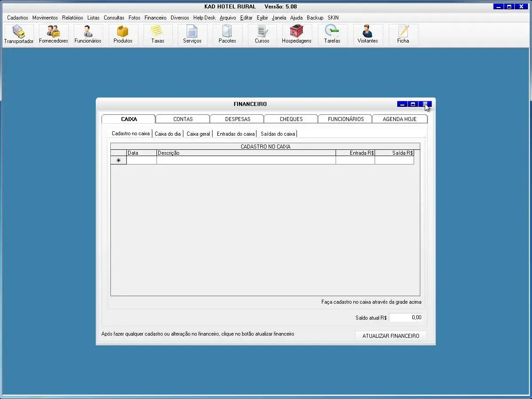
Task: Open the SKIN menu
Action: pyautogui.click(x=333, y=18)
